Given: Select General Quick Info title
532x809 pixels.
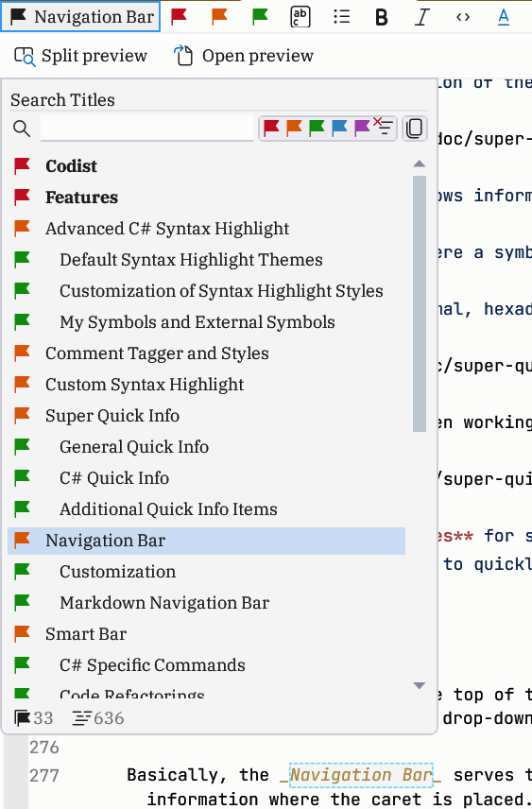Looking at the screenshot, I should pos(206,447).
